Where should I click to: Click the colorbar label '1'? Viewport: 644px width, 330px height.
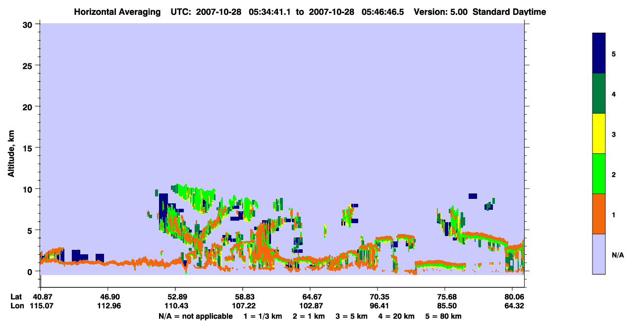(x=614, y=214)
